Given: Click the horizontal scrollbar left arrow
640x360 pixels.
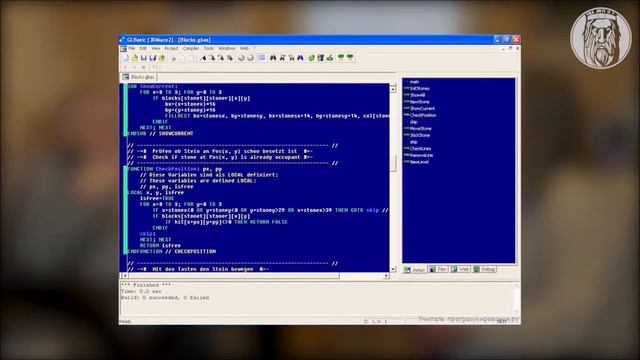Looking at the screenshot, I should click(125, 276).
